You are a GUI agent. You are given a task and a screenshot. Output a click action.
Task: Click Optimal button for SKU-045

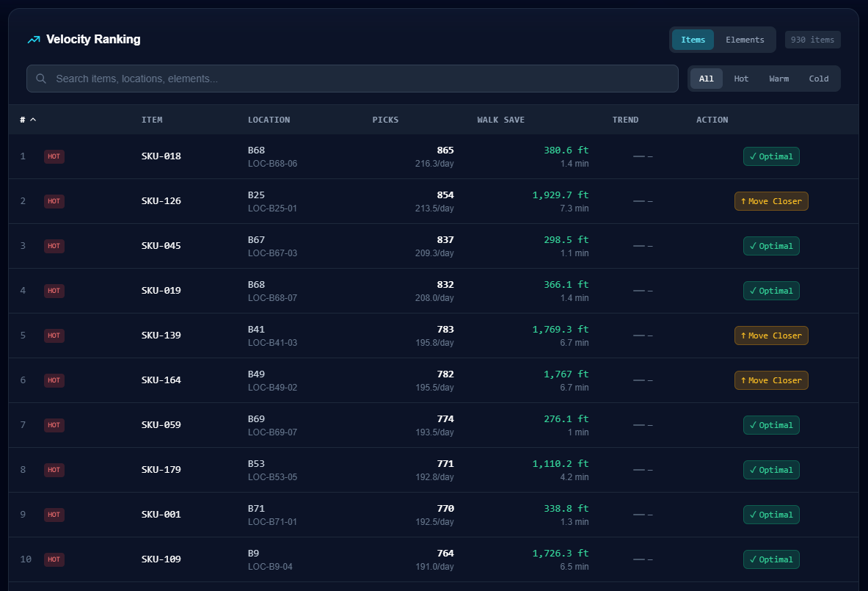tap(771, 246)
